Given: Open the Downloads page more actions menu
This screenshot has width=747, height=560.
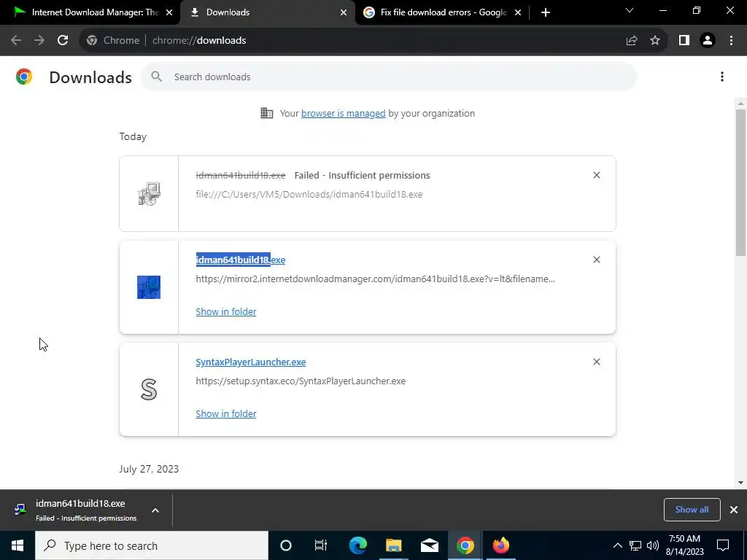Looking at the screenshot, I should [x=722, y=77].
